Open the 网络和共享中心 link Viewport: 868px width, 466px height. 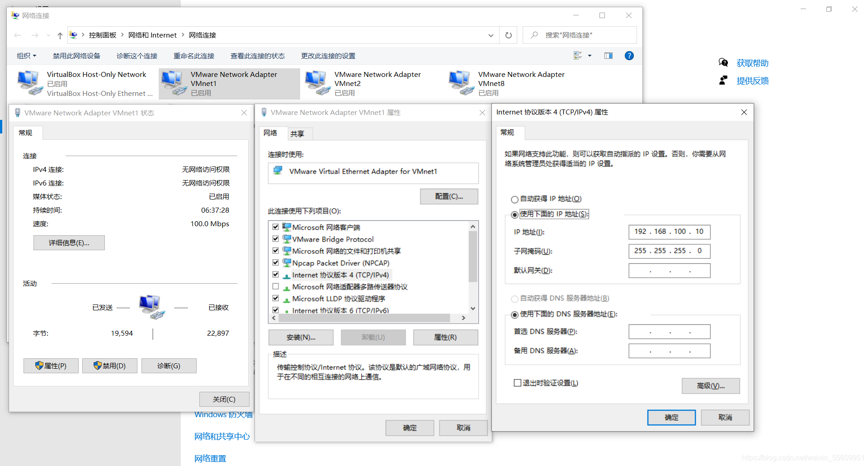click(x=222, y=436)
